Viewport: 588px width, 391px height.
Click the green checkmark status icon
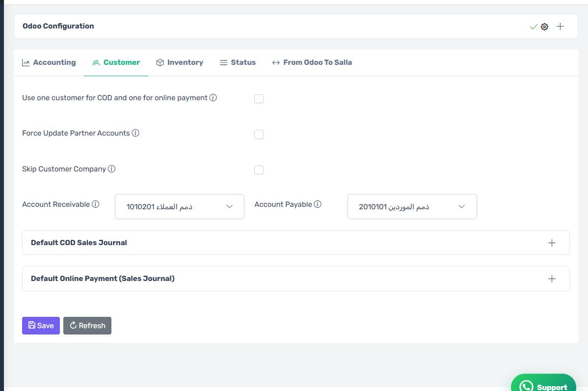[x=533, y=27]
